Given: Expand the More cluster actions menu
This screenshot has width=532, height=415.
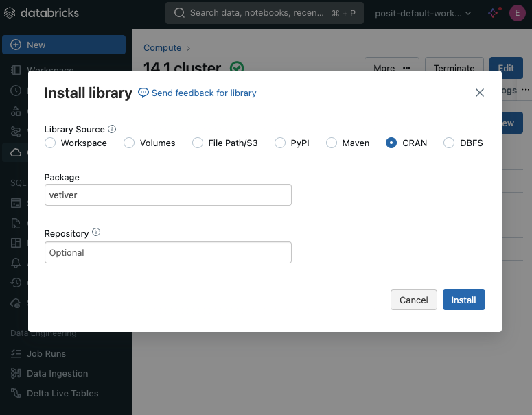Looking at the screenshot, I should pos(391,68).
